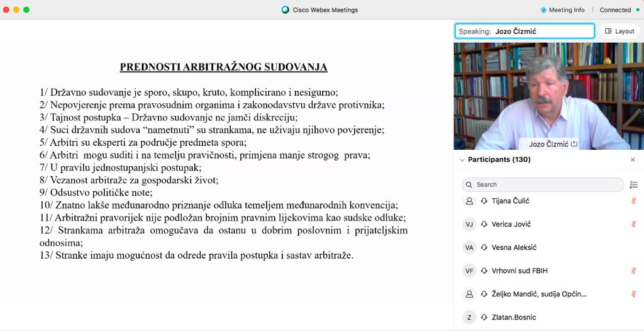This screenshot has height=331, width=644.
Task: Click the VF avatar of Vrhovni sud FBIH
Action: click(469, 271)
